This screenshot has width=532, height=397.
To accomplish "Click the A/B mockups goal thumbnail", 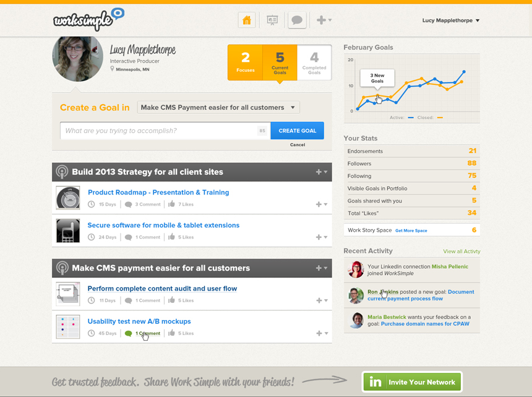I will [68, 326].
